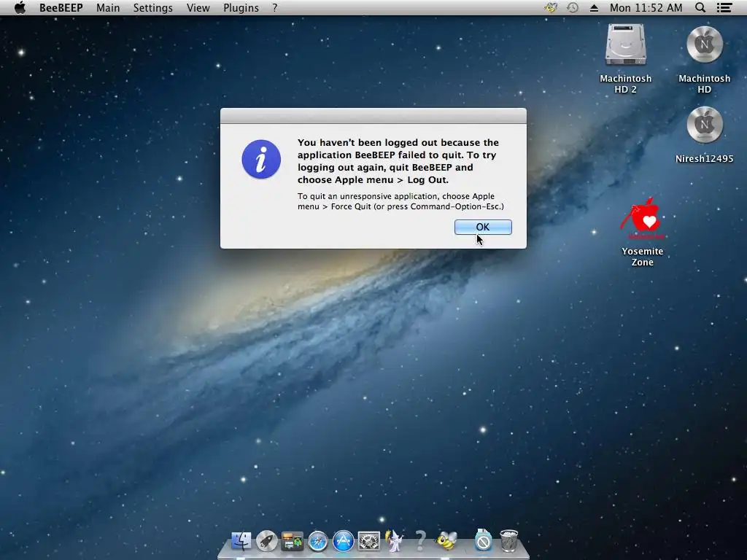Select the Niresh12495 desktop icon

click(x=704, y=125)
